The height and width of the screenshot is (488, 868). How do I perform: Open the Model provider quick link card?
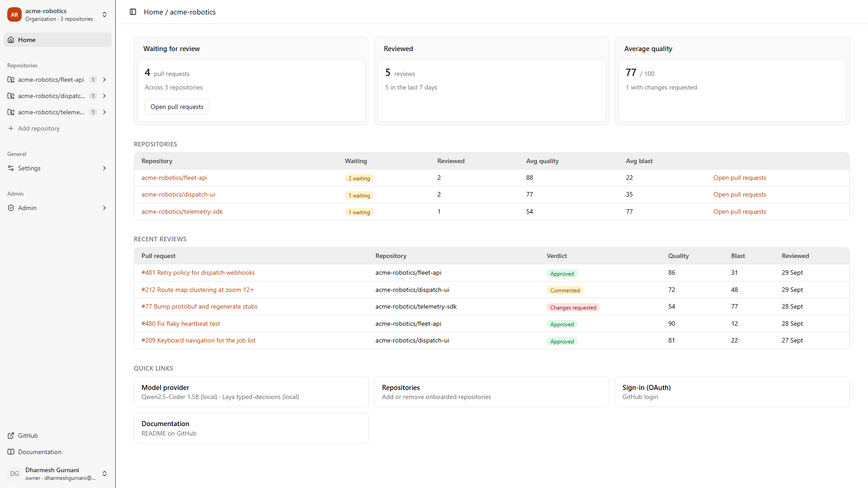click(x=251, y=392)
